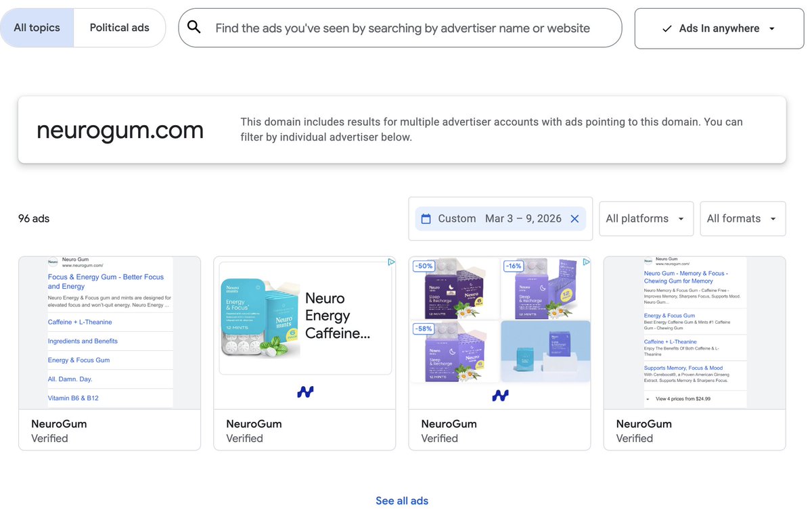Screen dimensions: 812x528
Task: Expand the All formats dropdown
Action: coord(743,218)
